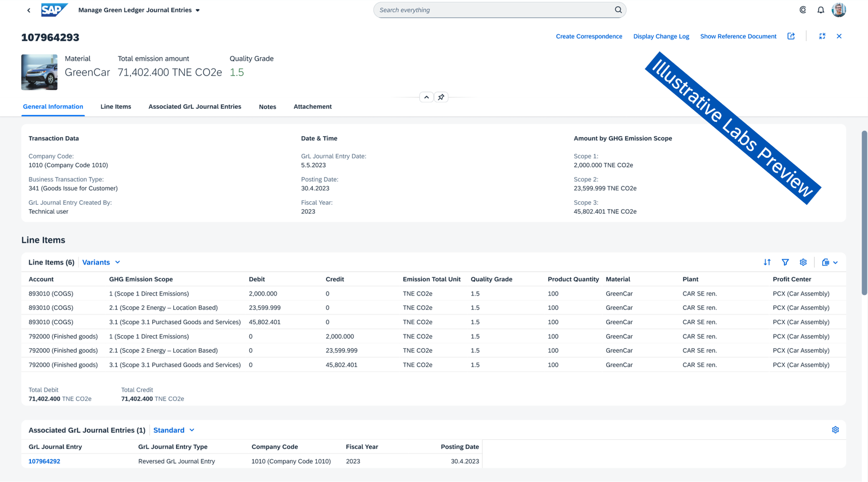The image size is (868, 482).
Task: Open journal entry link 107964292
Action: 45,461
